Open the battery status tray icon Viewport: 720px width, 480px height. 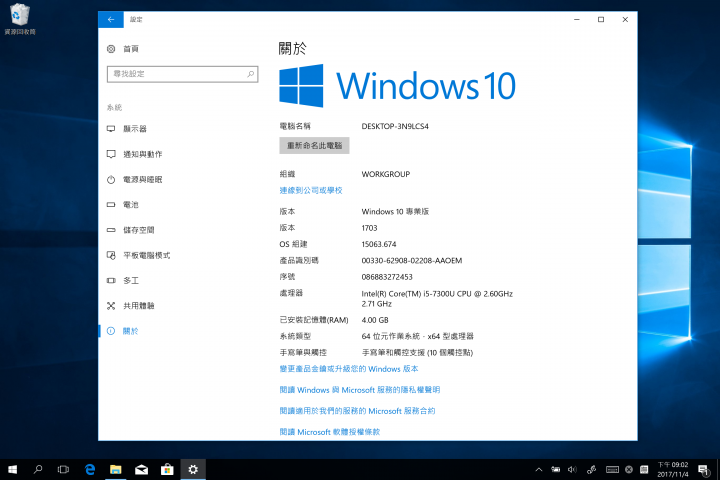tap(556, 469)
